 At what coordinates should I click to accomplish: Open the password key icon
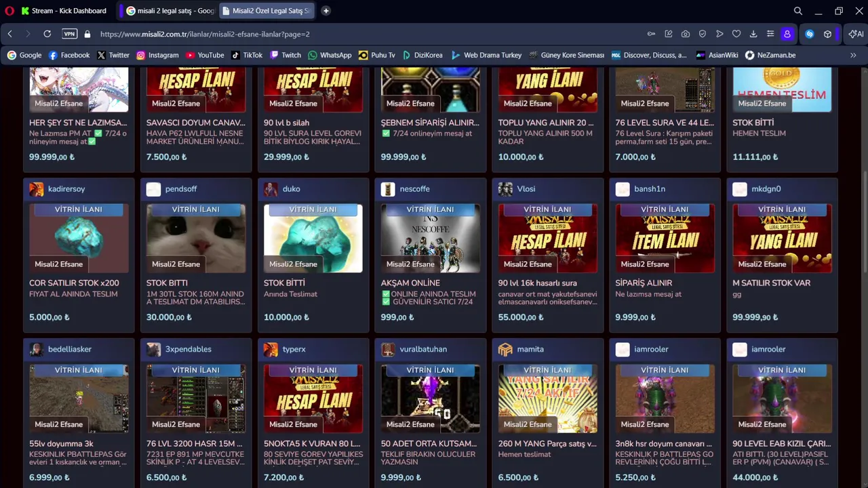pyautogui.click(x=651, y=34)
